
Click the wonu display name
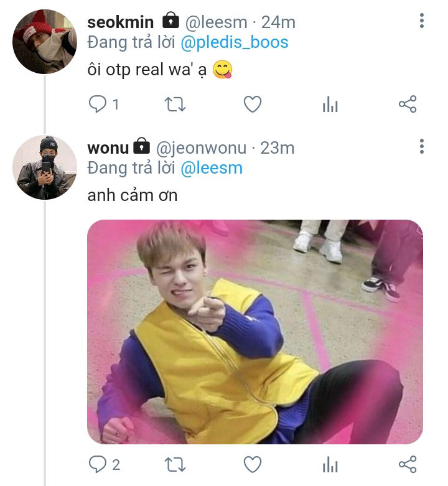[108, 148]
